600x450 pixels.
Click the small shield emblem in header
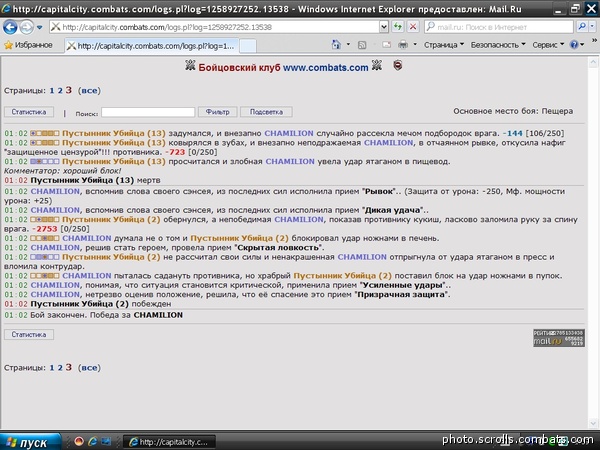click(398, 66)
